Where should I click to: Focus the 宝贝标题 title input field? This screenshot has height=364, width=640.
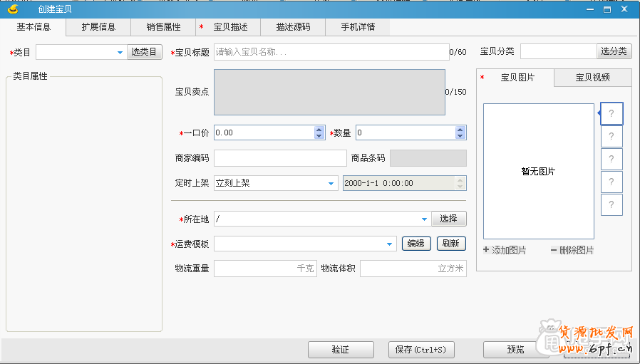(x=330, y=52)
